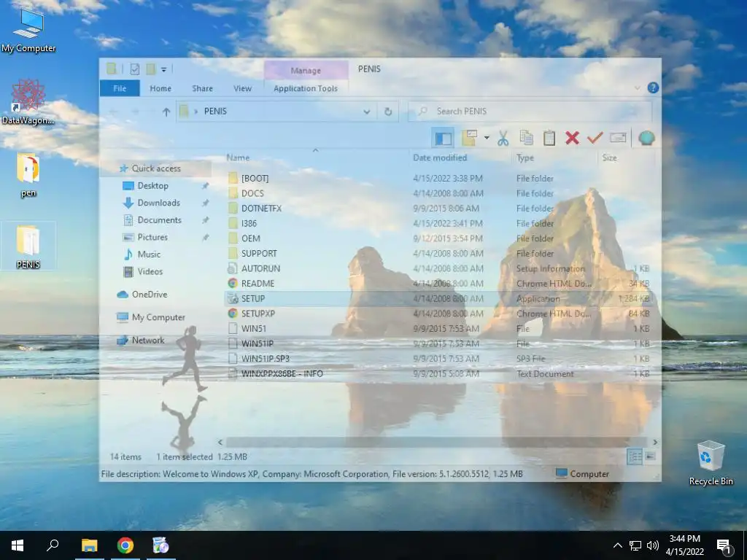Click the Copy icon in the toolbar
Screen dimensions: 747x560
(x=526, y=138)
